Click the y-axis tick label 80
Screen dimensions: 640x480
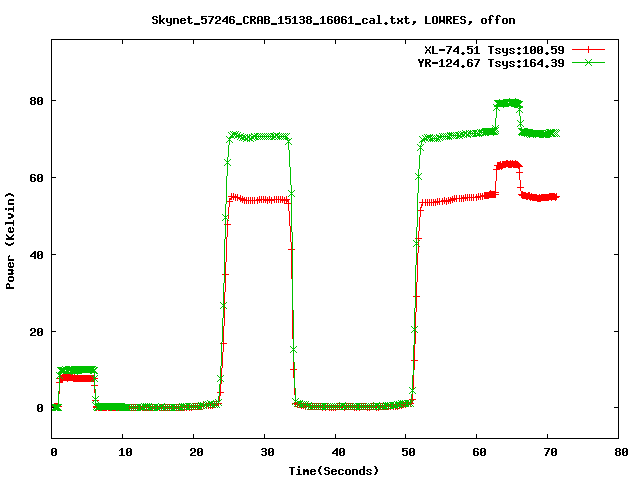[36, 101]
